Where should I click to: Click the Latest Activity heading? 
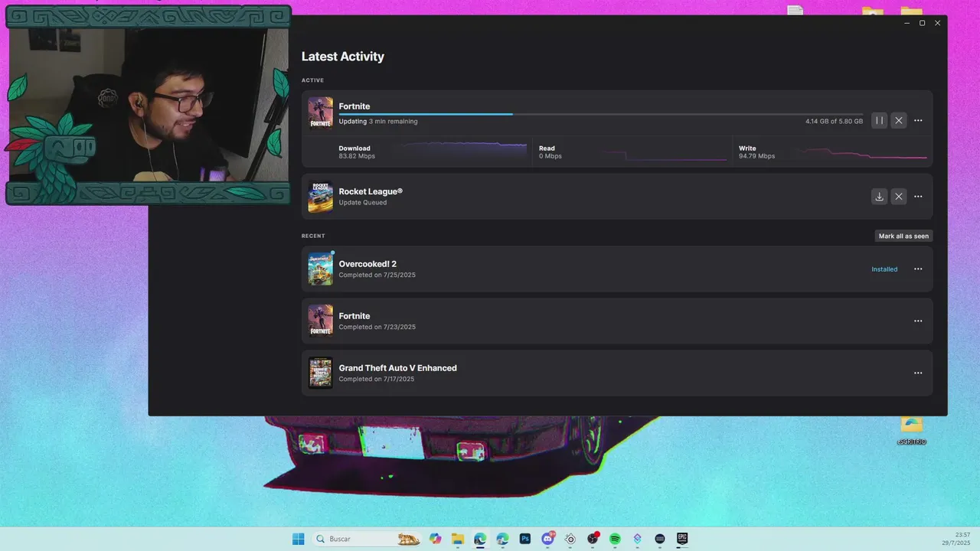[343, 57]
